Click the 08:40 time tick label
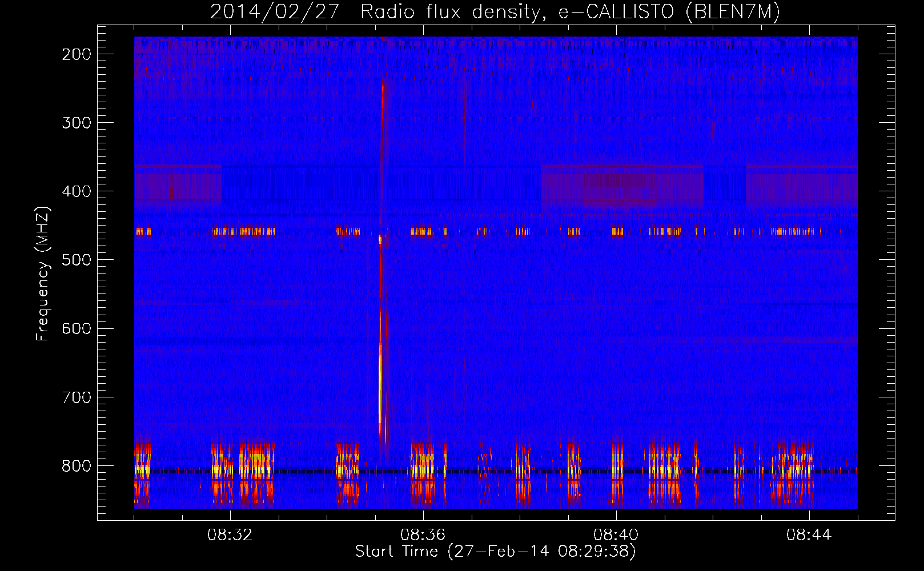 pos(616,535)
